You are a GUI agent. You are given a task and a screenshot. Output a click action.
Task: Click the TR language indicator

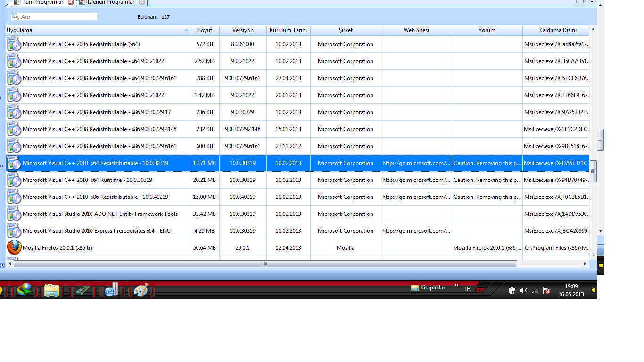coord(467,289)
